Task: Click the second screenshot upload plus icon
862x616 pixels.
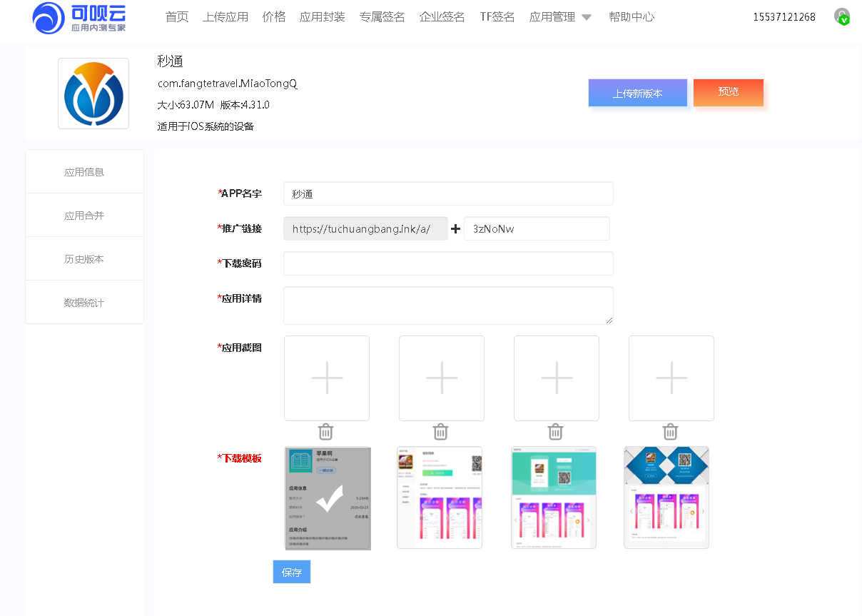Action: 441,378
